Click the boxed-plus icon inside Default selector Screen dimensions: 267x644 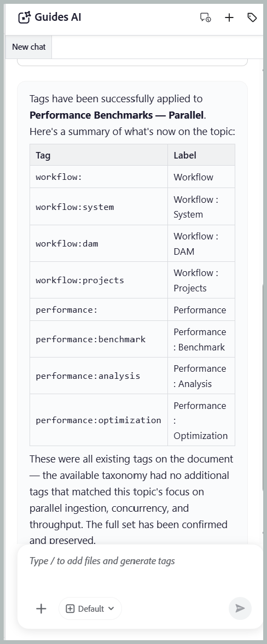coord(70,608)
